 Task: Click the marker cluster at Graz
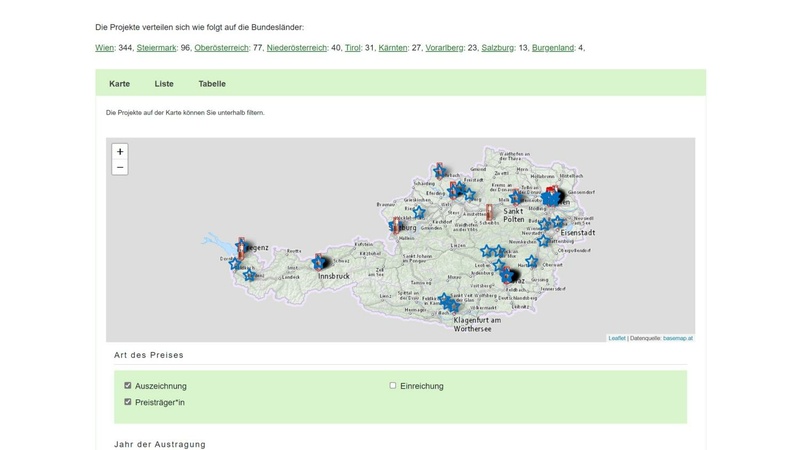[x=511, y=275]
